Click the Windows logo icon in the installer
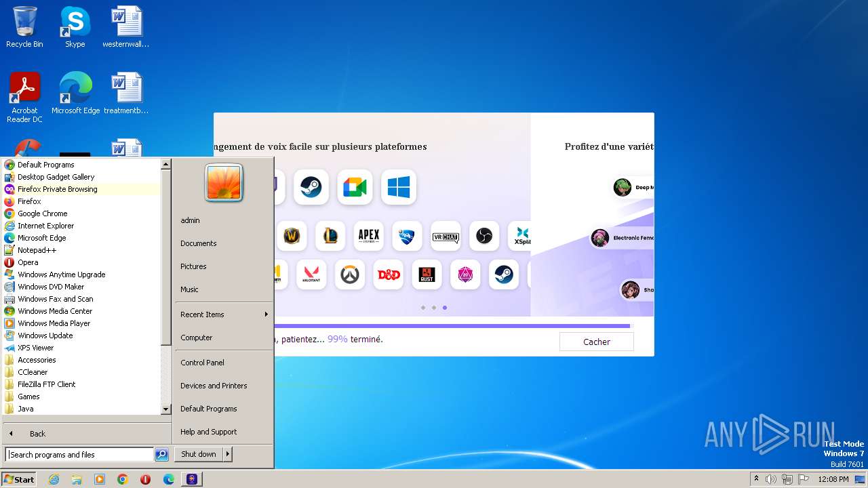This screenshot has height=488, width=868. click(x=399, y=187)
